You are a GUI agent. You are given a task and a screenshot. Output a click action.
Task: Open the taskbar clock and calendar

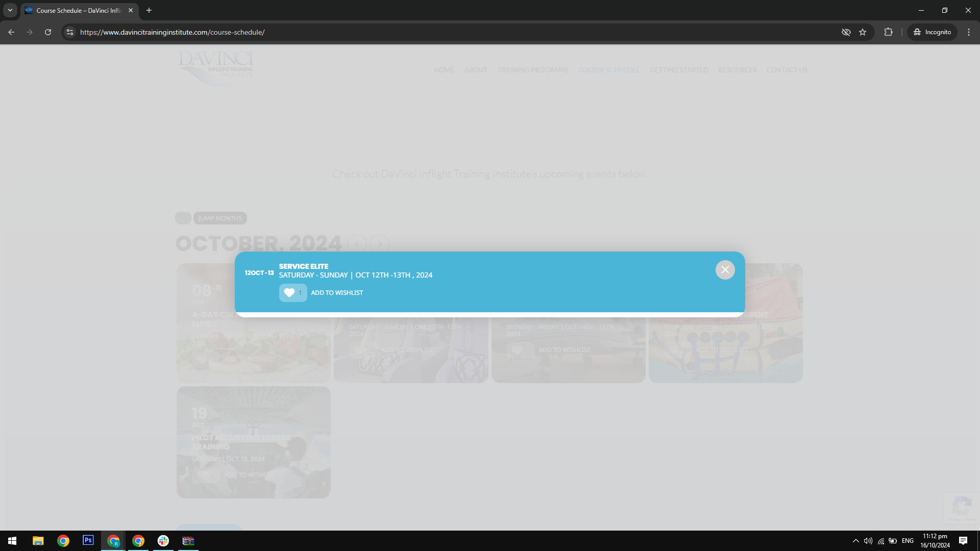(935, 541)
